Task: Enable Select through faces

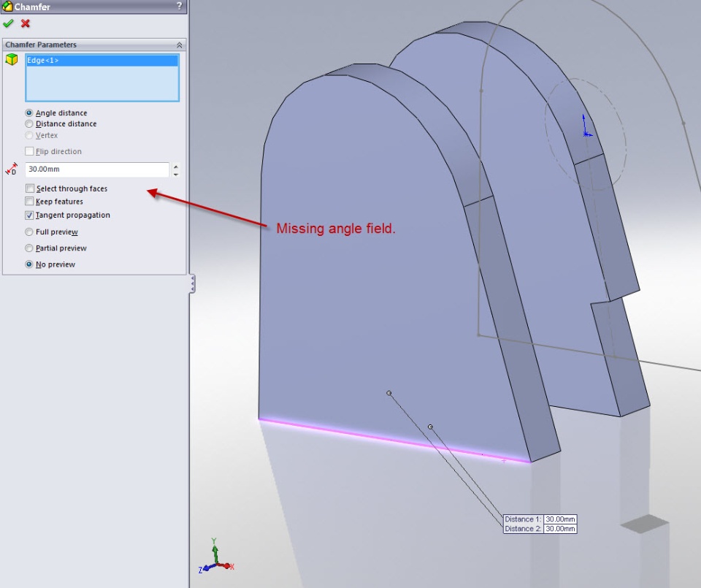Action: pos(29,188)
